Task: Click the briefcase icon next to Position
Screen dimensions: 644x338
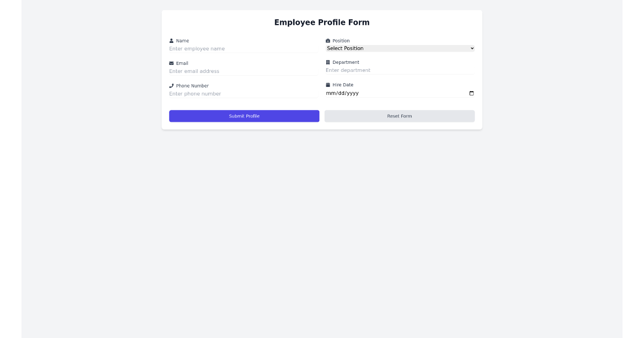Action: pos(328,40)
